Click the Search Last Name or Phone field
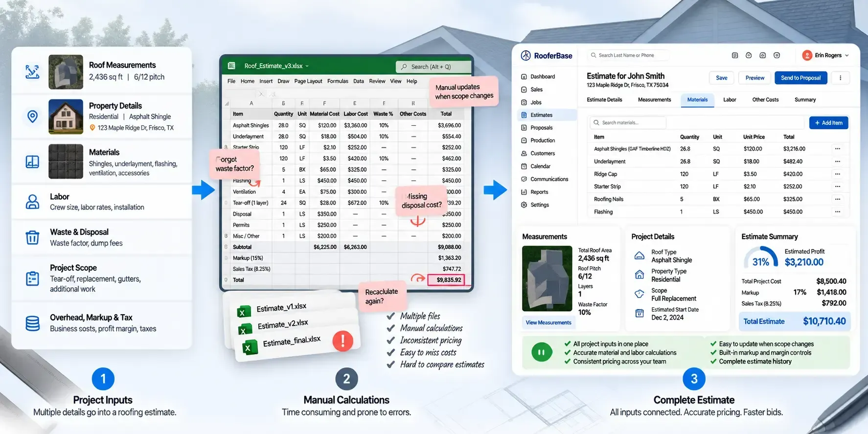 tap(629, 55)
